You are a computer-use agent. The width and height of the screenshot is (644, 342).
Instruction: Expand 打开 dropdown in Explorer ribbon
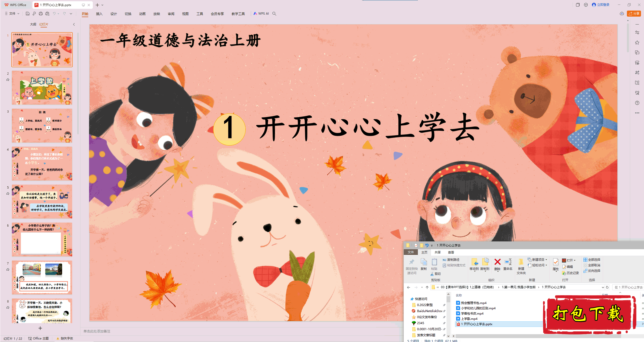point(575,260)
